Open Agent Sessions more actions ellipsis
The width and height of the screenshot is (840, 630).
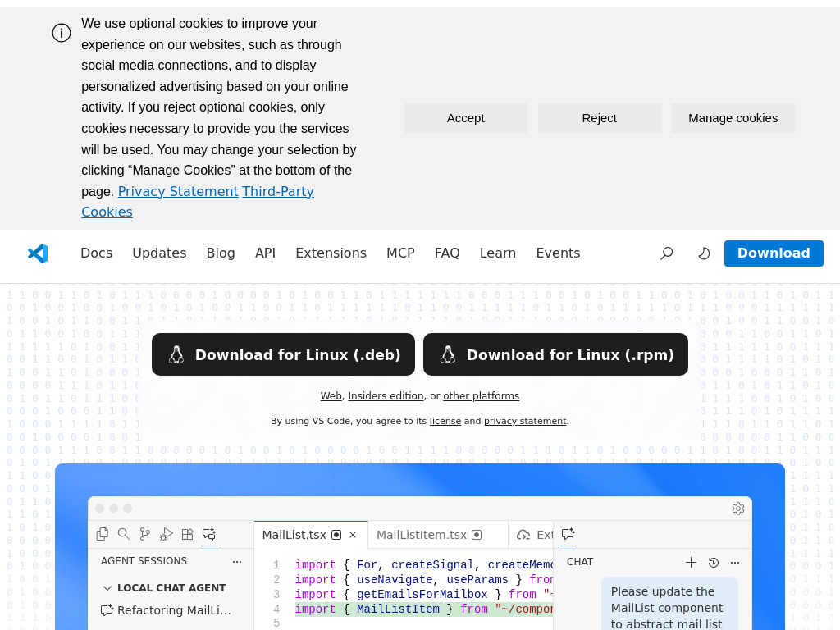237,561
